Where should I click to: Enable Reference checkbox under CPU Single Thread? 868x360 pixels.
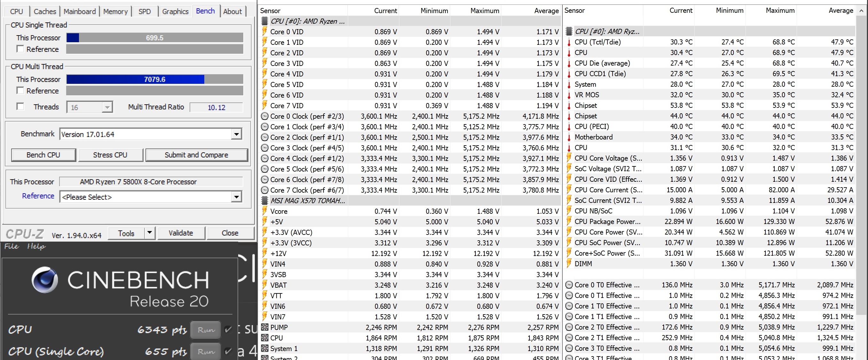click(x=20, y=49)
